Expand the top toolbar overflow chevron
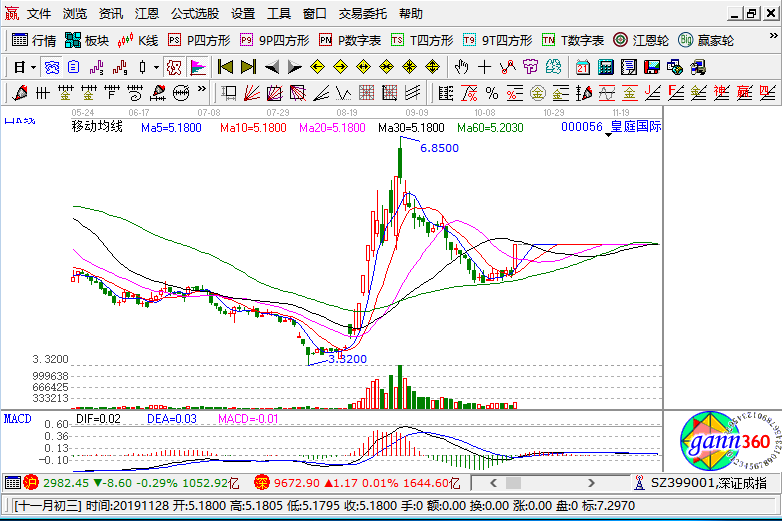The width and height of the screenshot is (782, 521). click(773, 36)
